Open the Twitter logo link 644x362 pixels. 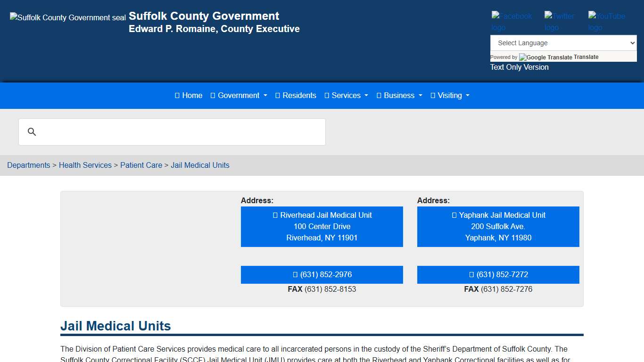click(x=560, y=22)
